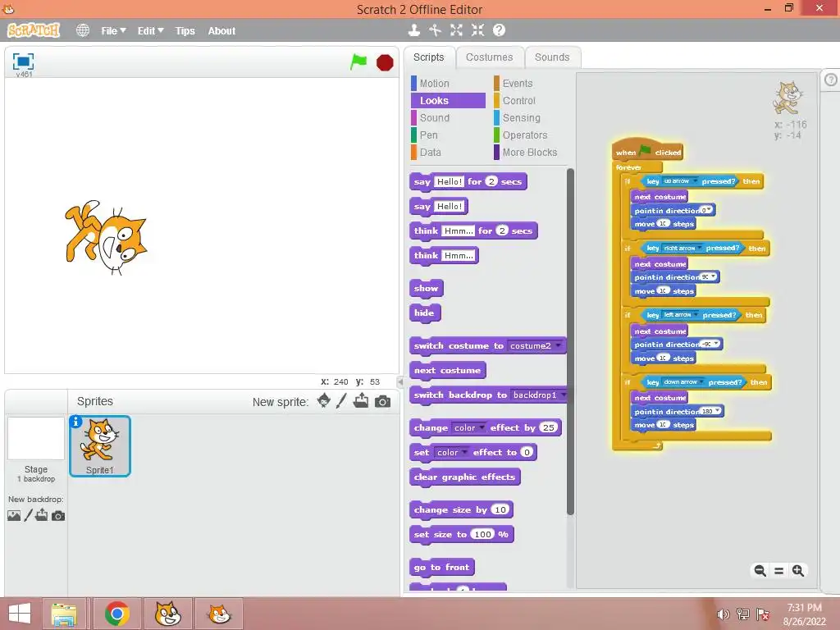Open the up arrow key dropdown in script
The image size is (840, 630).
click(680, 181)
